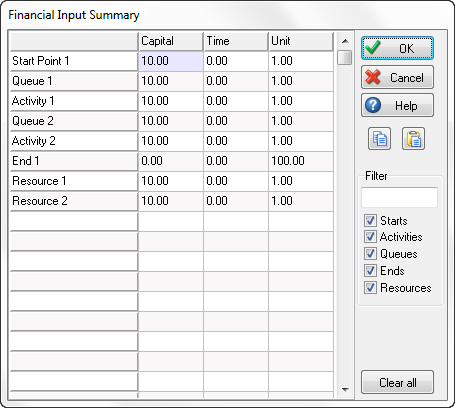Click the scrollbar up arrow
Image resolution: width=455 pixels, height=408 pixels.
(345, 41)
